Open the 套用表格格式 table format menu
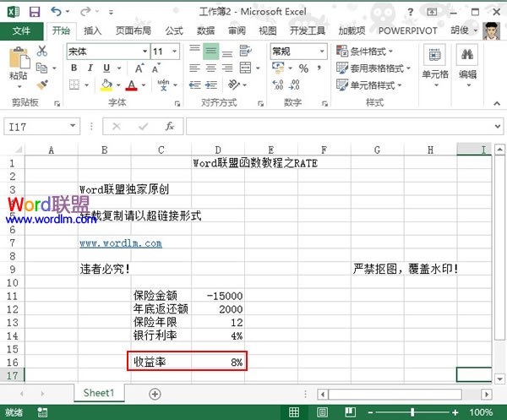The image size is (507, 420). click(x=373, y=68)
